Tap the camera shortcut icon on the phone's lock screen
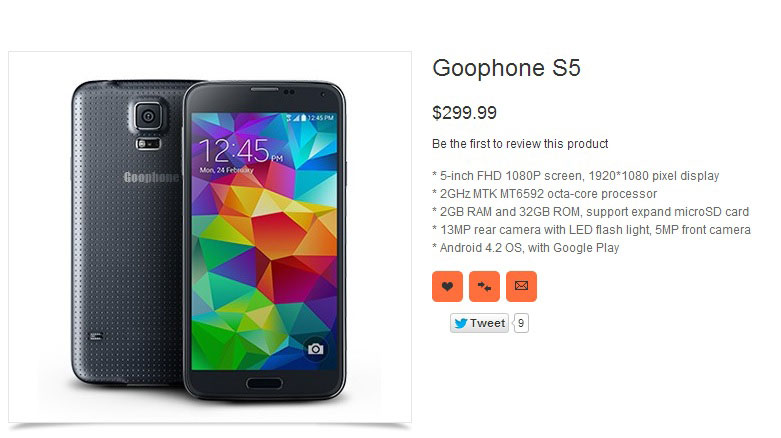The height and width of the screenshot is (438, 781). pyautogui.click(x=315, y=349)
